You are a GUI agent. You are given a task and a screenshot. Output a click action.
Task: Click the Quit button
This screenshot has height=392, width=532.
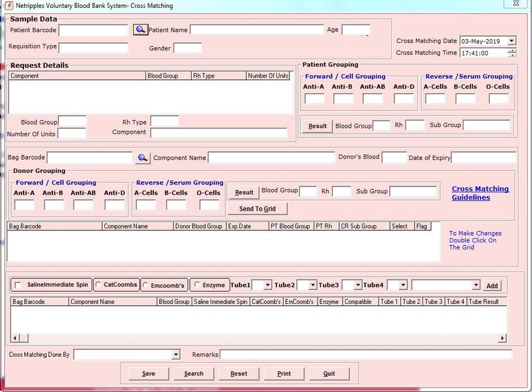329,374
